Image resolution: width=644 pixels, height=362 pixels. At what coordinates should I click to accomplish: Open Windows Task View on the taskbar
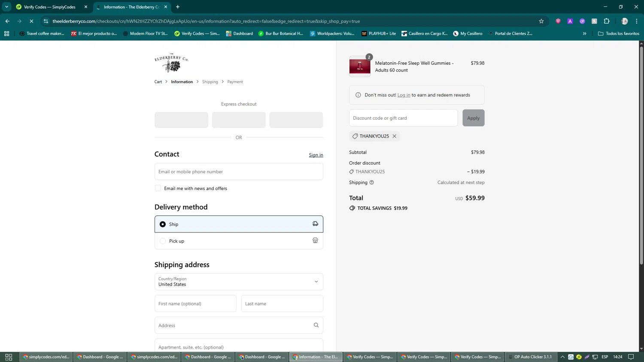9,357
